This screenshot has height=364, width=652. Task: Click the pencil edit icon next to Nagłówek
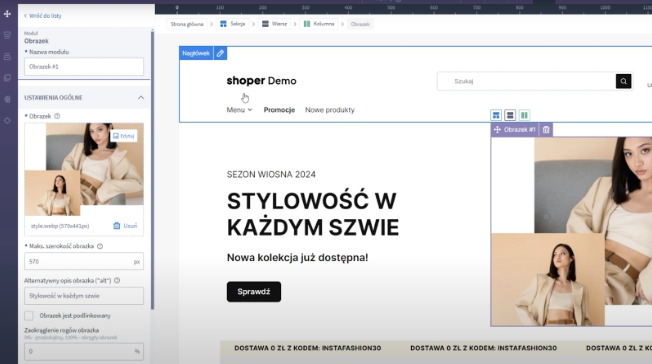(x=220, y=53)
